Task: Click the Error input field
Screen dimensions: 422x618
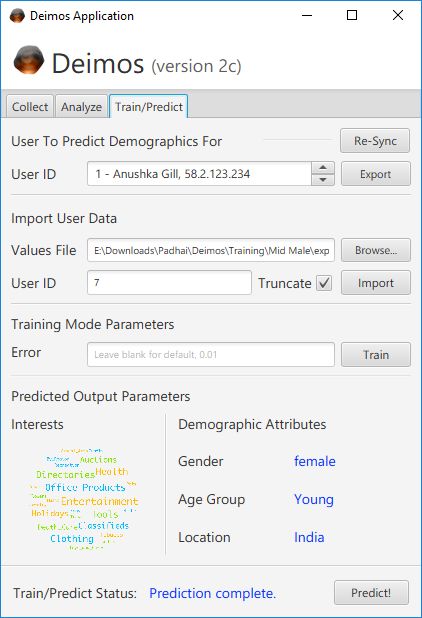Action: point(211,355)
